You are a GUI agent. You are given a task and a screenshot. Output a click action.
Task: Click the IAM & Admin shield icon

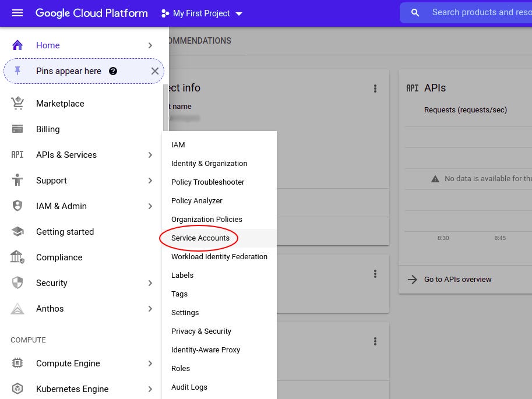[17, 206]
